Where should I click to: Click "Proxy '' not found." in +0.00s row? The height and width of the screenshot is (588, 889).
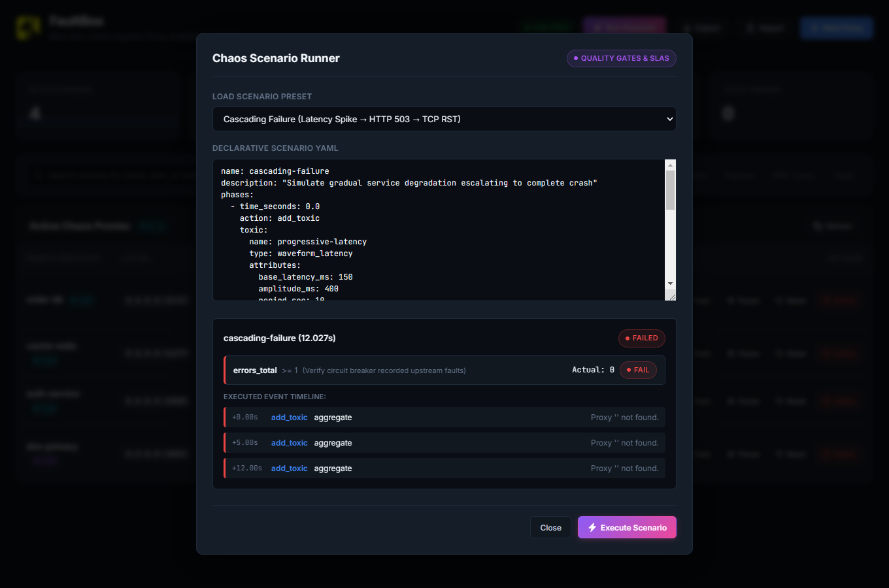click(625, 417)
